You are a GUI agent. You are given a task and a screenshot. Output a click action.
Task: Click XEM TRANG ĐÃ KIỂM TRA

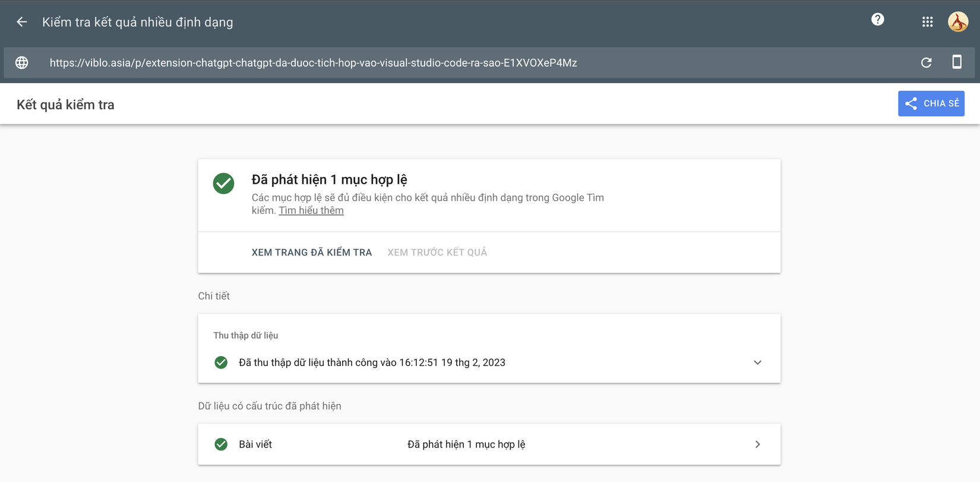pyautogui.click(x=312, y=253)
